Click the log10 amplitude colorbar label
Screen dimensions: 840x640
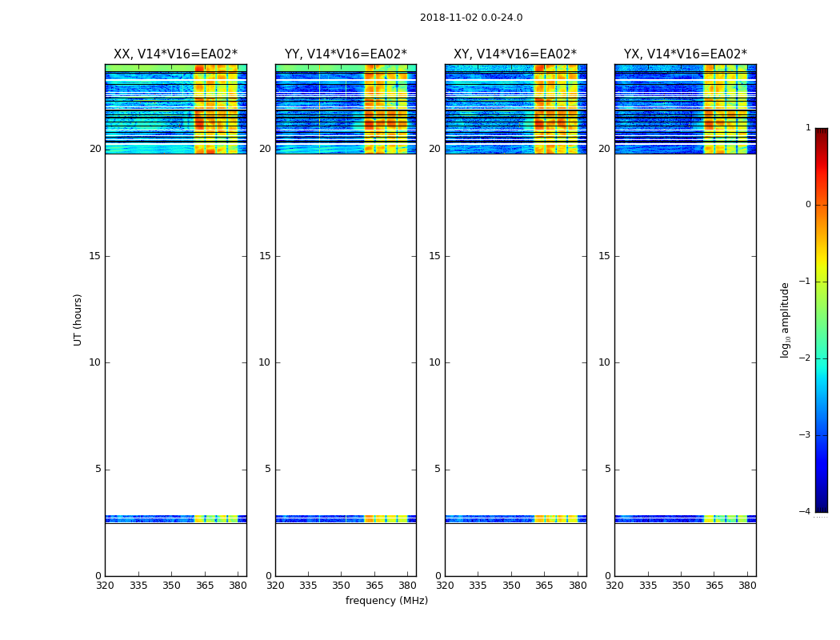click(786, 319)
